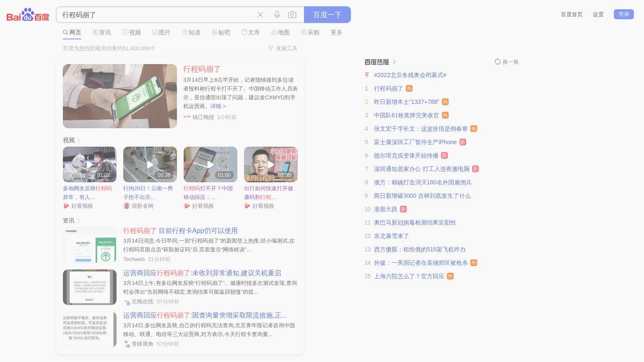Open 设置 in the top bar

click(598, 14)
